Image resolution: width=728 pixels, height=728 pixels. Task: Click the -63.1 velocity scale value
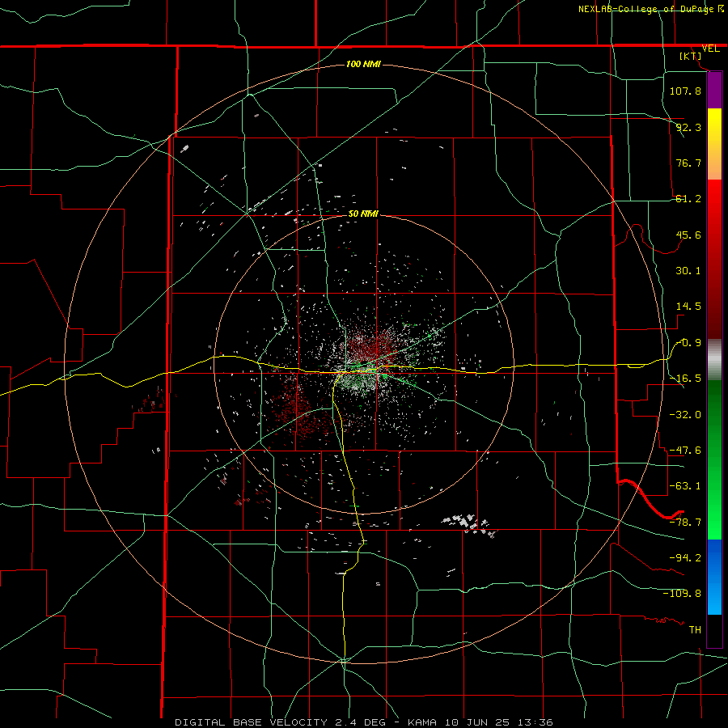[x=685, y=486]
